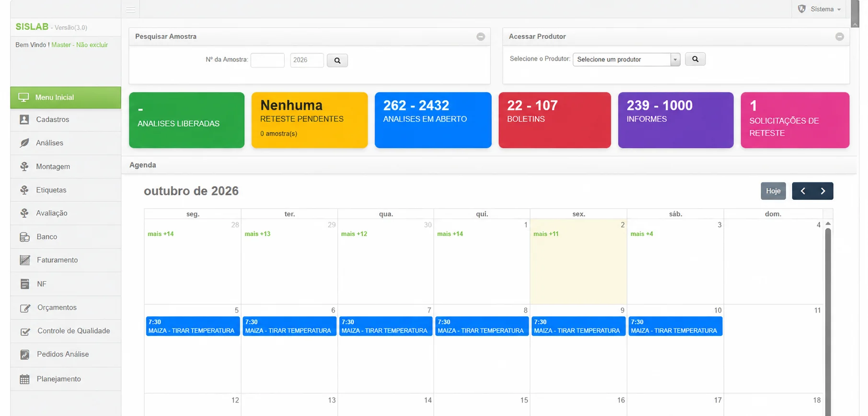Open Menu Inicial in sidebar
This screenshot has height=416, width=868.
point(66,97)
